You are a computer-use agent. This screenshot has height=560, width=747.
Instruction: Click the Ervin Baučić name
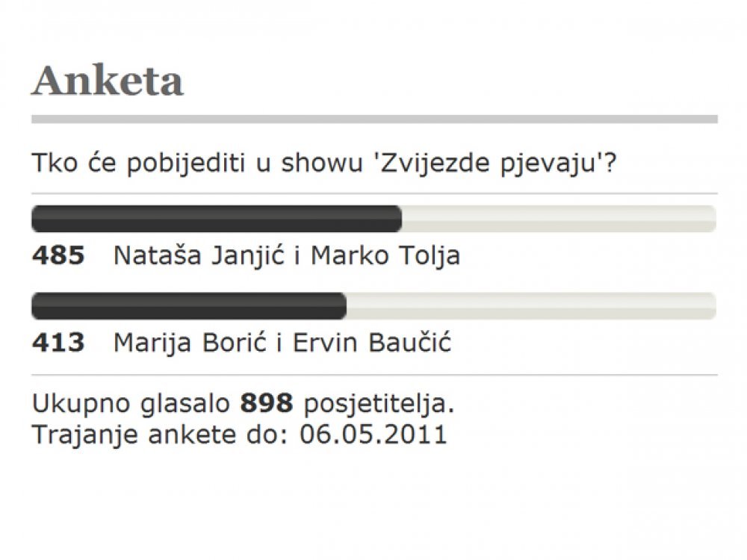click(372, 343)
